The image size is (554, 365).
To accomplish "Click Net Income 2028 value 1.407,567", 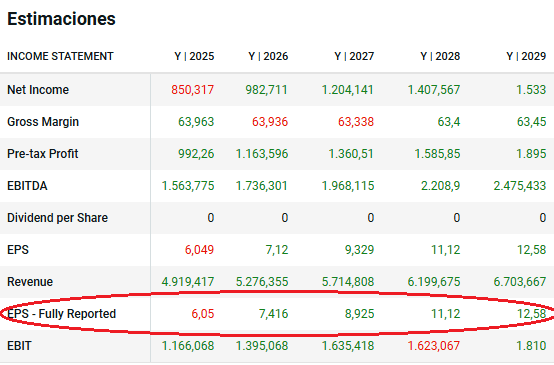I will (434, 90).
